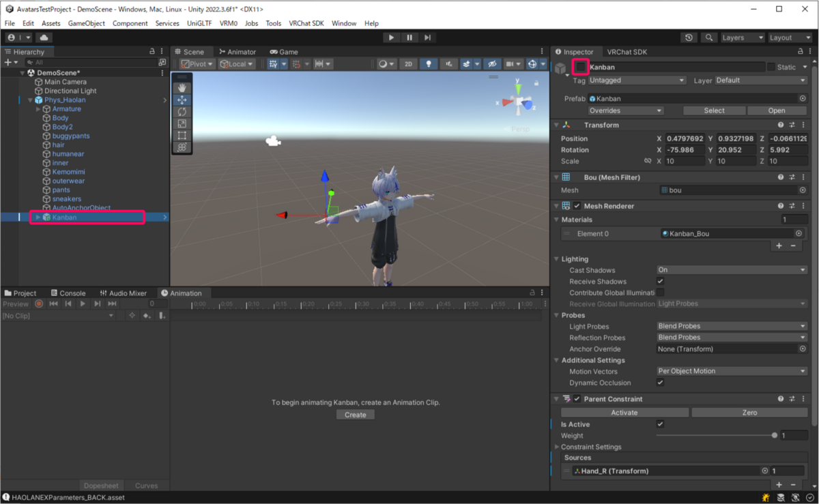Toggle Parent Constraint Is Active checkbox
Screen dimensions: 819x504
coord(660,424)
